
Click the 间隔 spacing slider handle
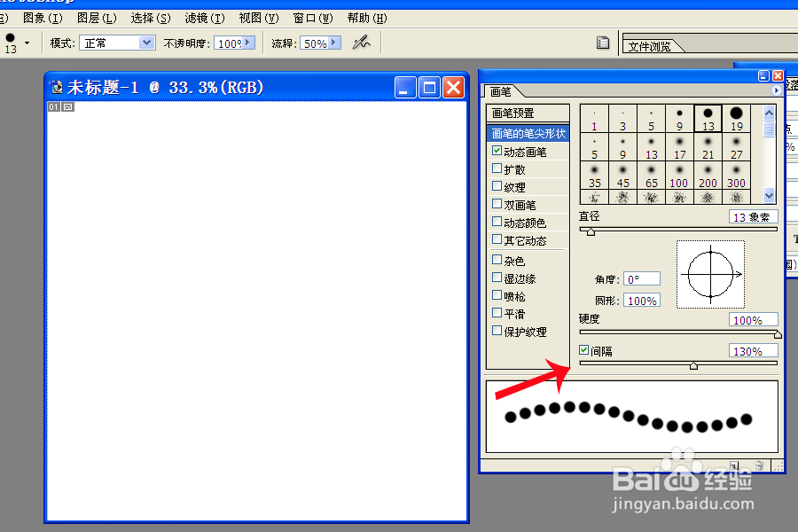point(693,365)
